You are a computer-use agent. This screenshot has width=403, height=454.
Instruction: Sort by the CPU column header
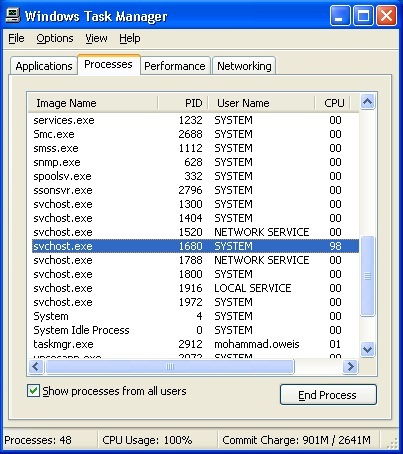pyautogui.click(x=332, y=103)
